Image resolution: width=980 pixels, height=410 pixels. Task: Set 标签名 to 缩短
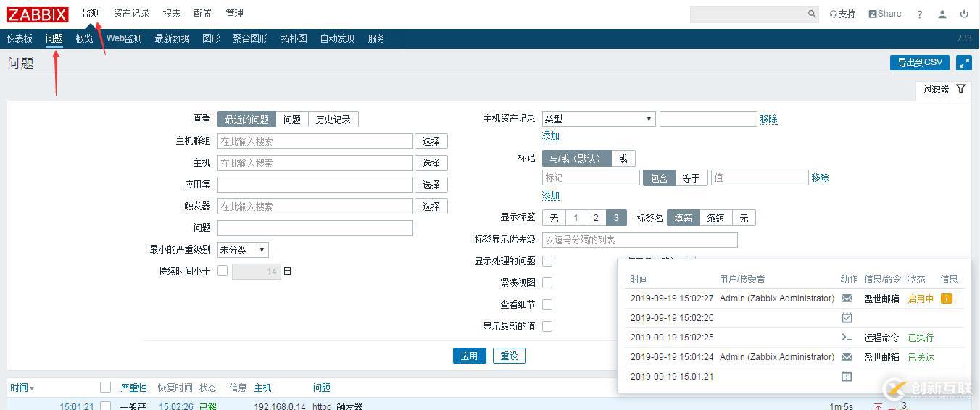click(x=716, y=218)
